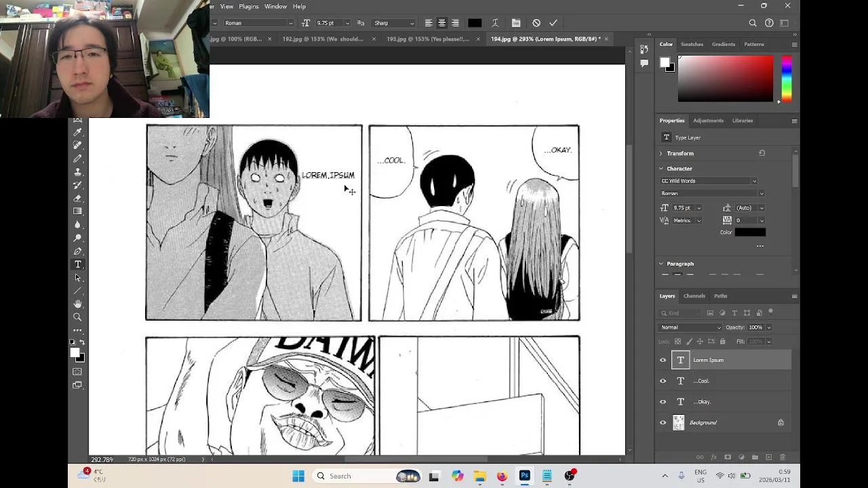Open the font style Roman dropdown in options bar

258,23
